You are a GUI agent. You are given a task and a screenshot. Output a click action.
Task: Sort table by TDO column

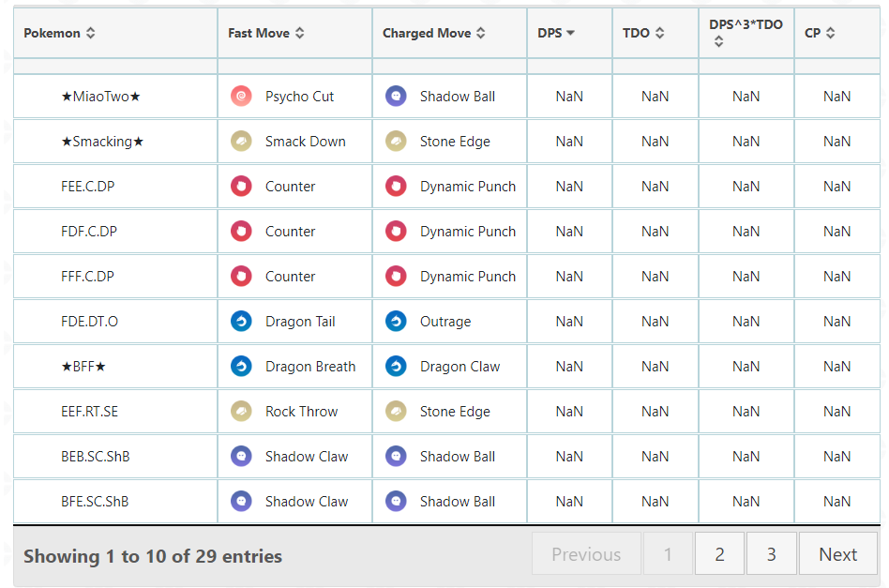[x=655, y=33]
